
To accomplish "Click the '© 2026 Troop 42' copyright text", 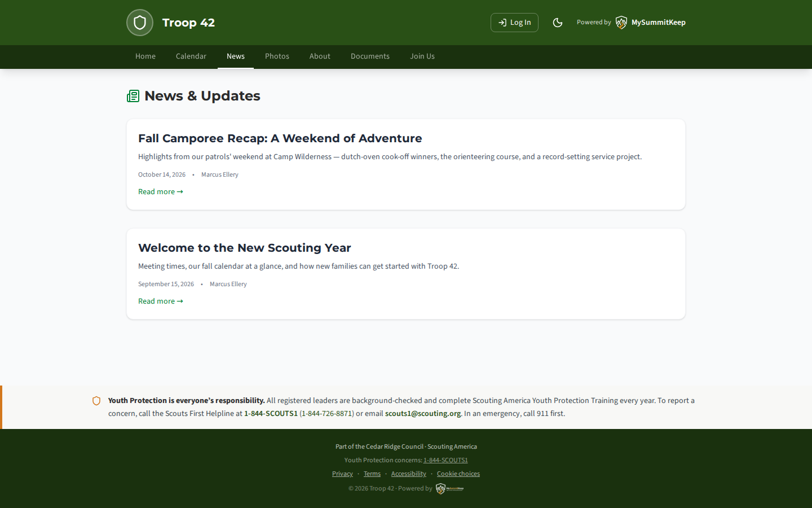I will [371, 489].
